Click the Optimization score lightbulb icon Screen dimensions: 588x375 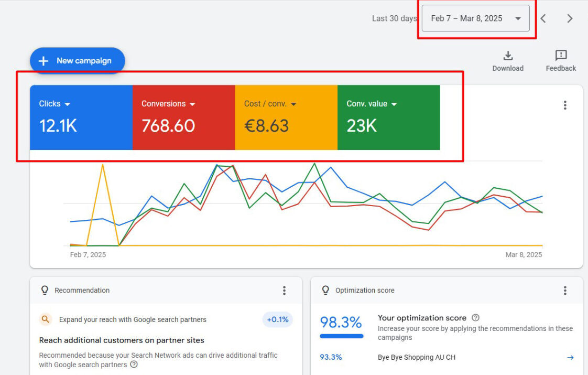pos(325,290)
